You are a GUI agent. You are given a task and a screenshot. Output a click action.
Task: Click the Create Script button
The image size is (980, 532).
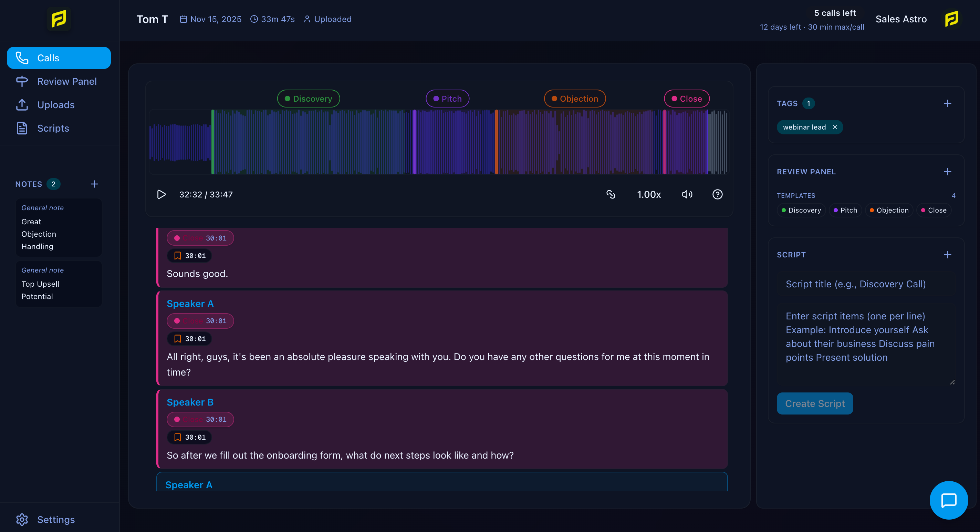click(815, 403)
